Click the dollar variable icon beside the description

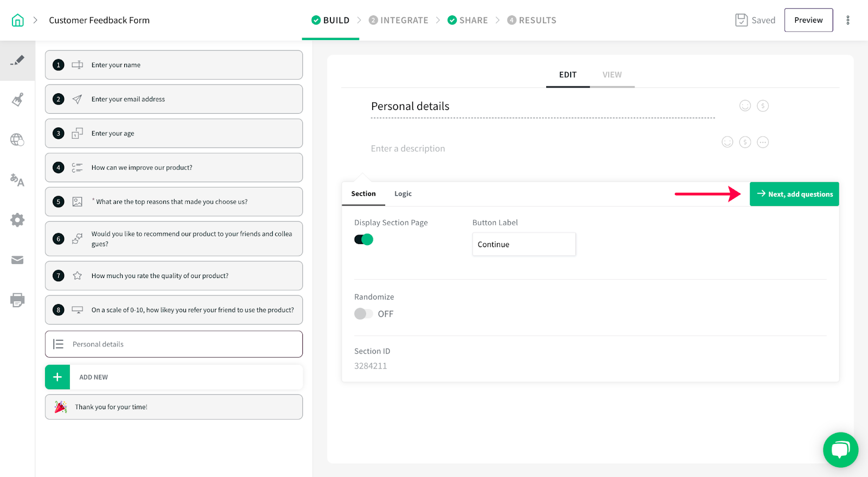[x=745, y=142]
